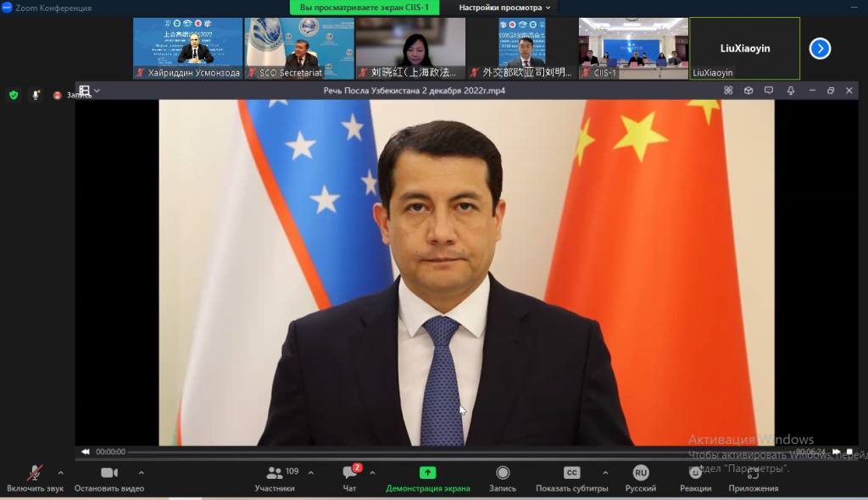Image resolution: width=868 pixels, height=500 pixels.
Task: Click elapsed time 00:00:00 in player
Action: 111,452
